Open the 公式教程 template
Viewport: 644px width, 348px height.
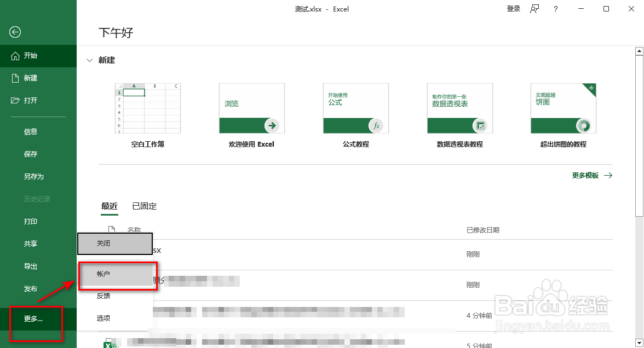coord(356,116)
